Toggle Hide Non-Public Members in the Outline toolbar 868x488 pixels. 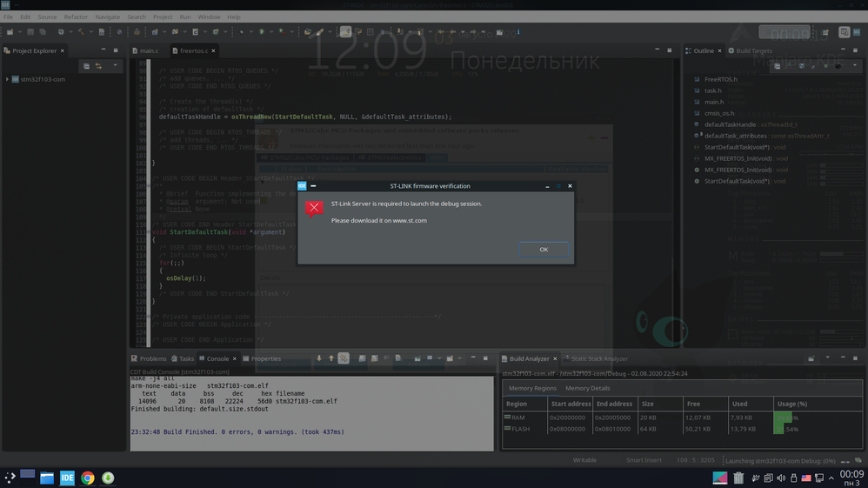pos(826,66)
